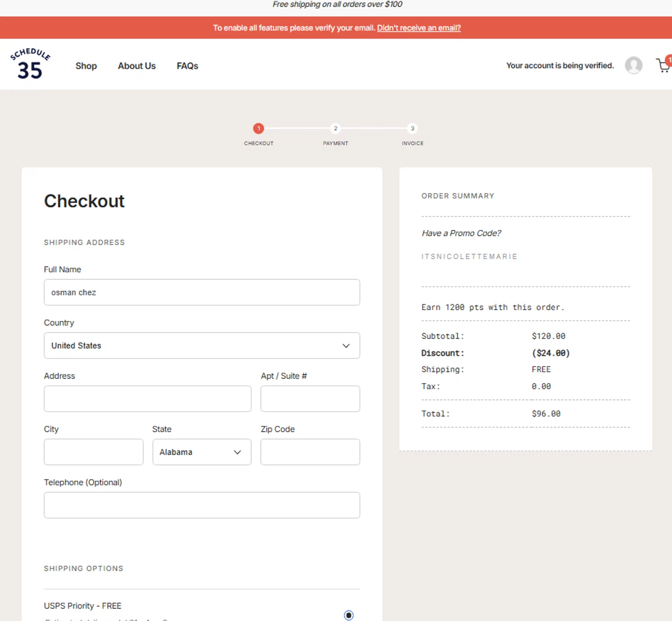Click the Apt / Suite # input field
Image resolution: width=672 pixels, height=621 pixels.
tap(310, 399)
